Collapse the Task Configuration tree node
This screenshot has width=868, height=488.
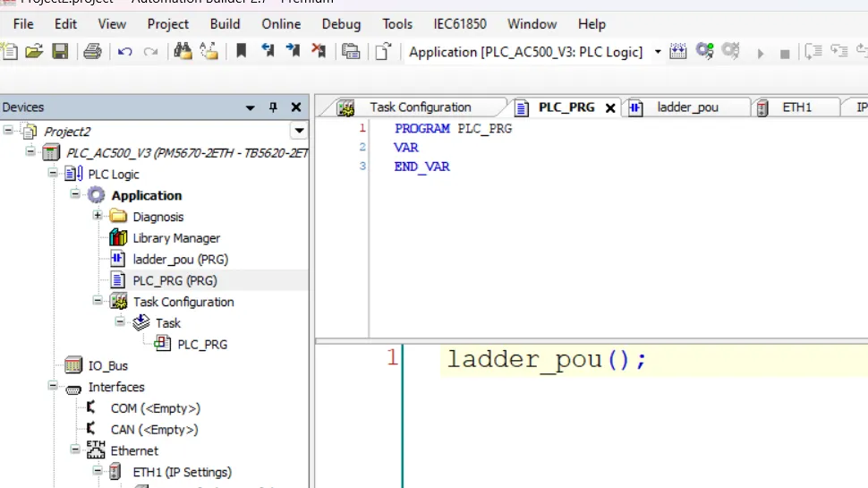(98, 301)
